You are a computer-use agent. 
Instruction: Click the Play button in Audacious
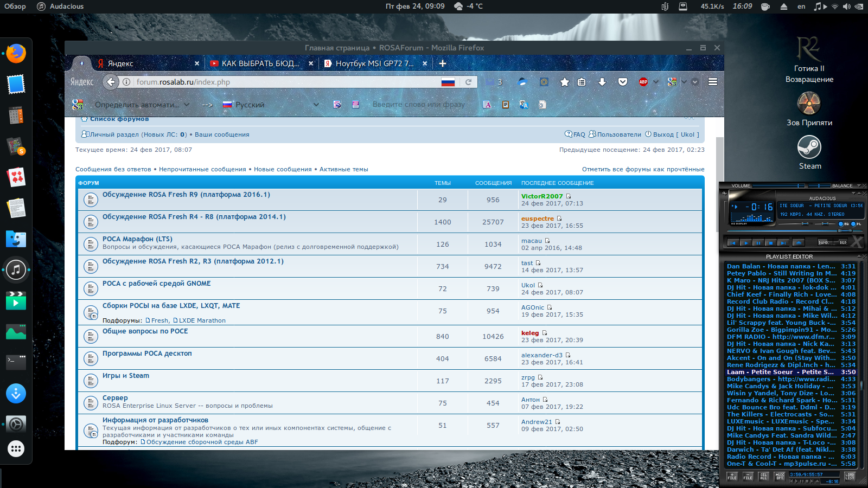pos(745,242)
